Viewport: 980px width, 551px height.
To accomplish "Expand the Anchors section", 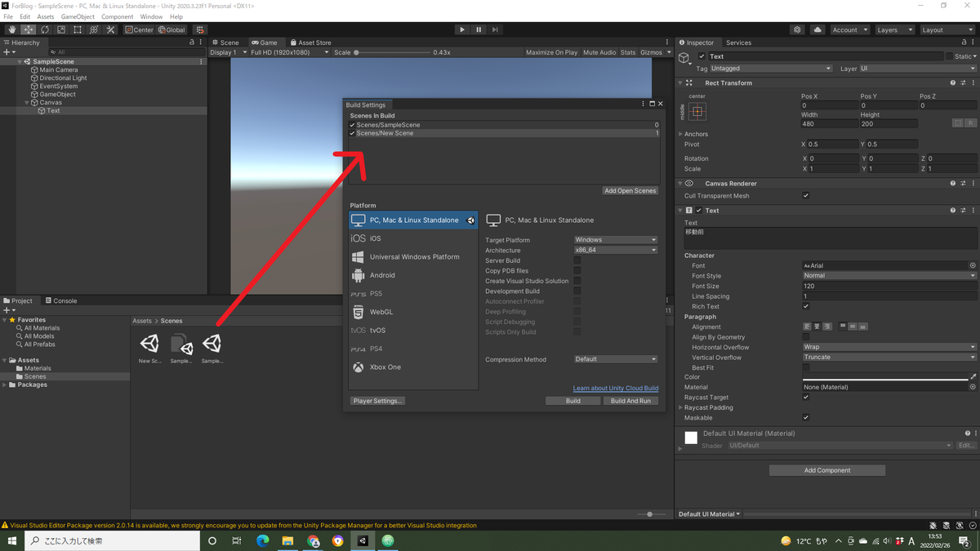I will tap(681, 134).
